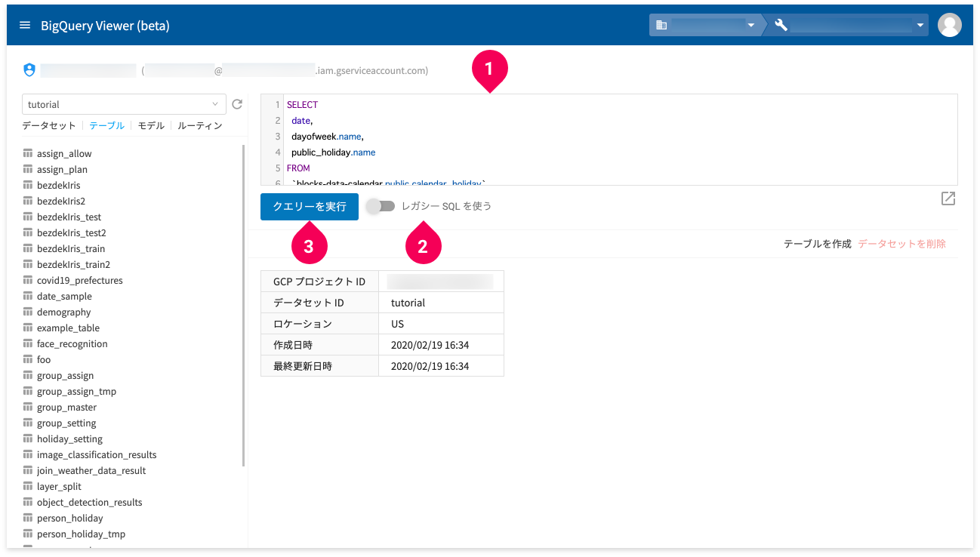Select the bezdekIris_test table
This screenshot has height=557, width=980.
69,217
